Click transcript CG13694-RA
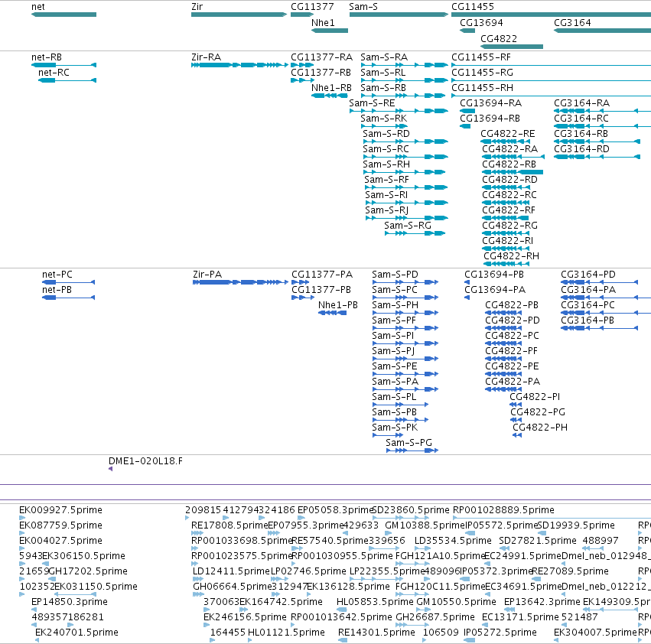This screenshot has width=651, height=644. (x=467, y=111)
